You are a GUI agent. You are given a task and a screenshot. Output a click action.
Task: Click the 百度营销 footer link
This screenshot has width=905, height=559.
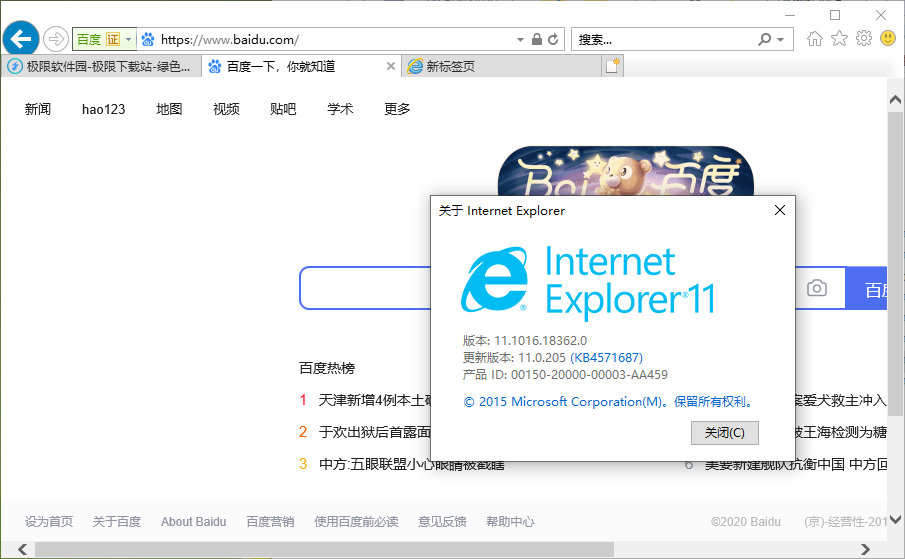[270, 522]
